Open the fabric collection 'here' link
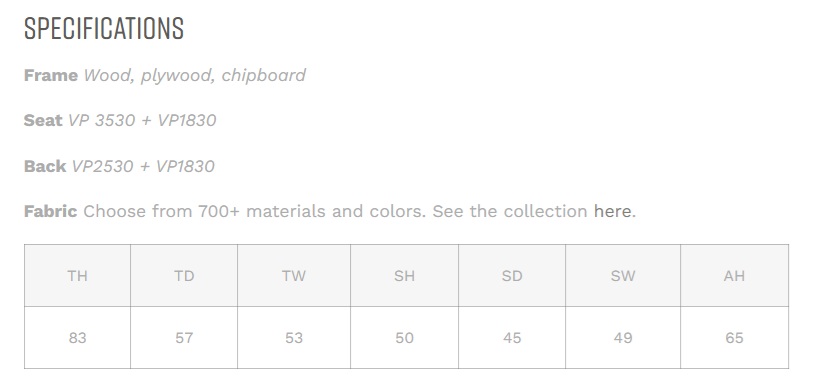The image size is (814, 381). click(613, 211)
